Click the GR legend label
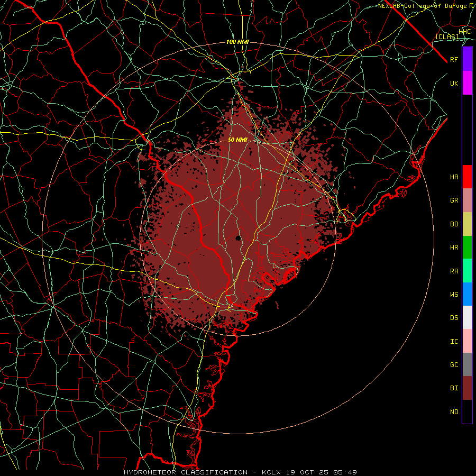The height and width of the screenshot is (476, 476). (454, 200)
